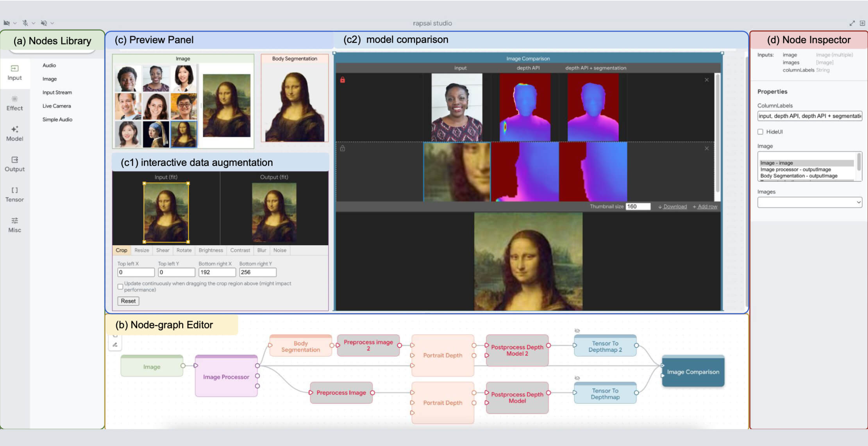This screenshot has height=446, width=868.
Task: Select the Tensor nodes category
Action: click(x=15, y=194)
